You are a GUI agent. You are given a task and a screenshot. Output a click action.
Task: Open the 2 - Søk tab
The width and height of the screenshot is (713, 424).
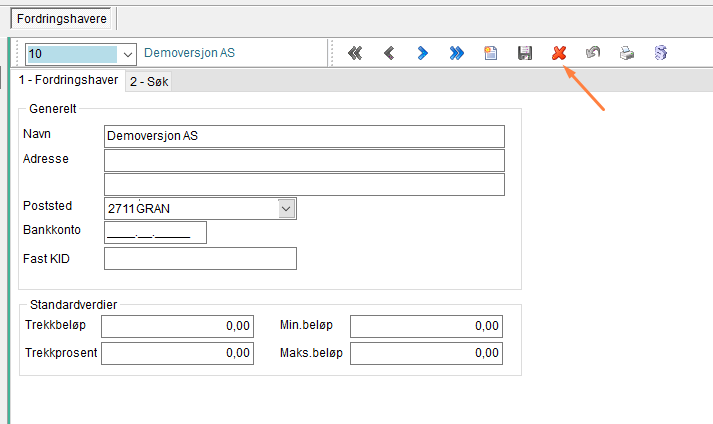tap(149, 82)
